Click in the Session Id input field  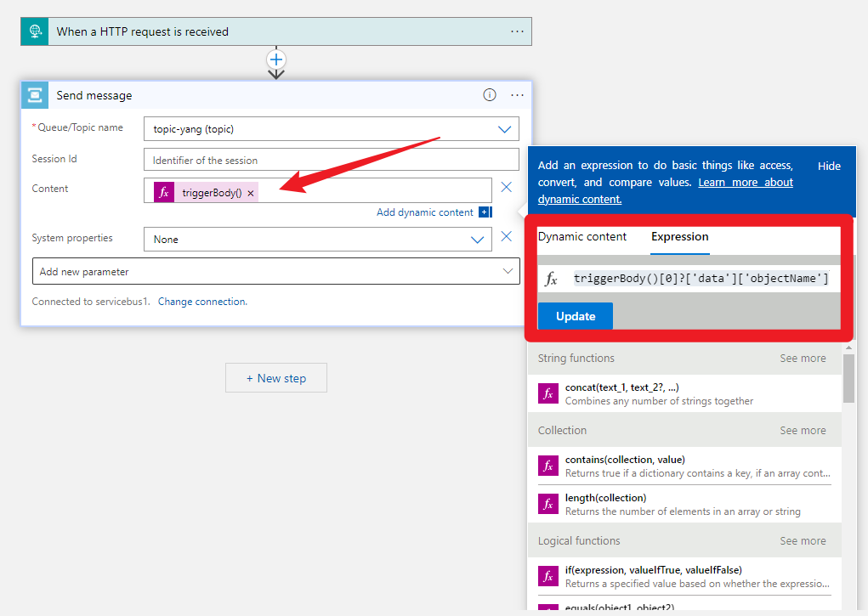pos(331,160)
